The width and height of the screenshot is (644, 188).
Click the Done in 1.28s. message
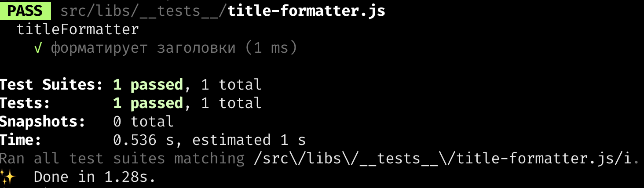95,177
